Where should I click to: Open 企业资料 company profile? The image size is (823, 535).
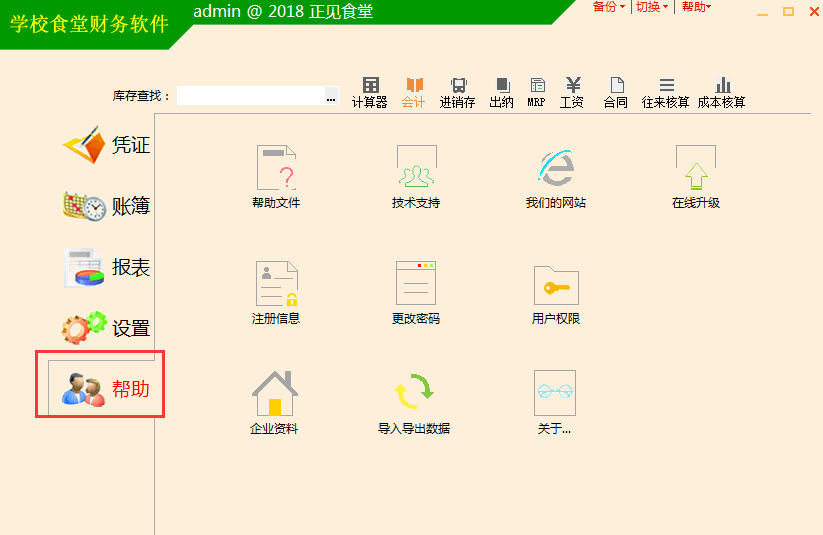pos(275,403)
